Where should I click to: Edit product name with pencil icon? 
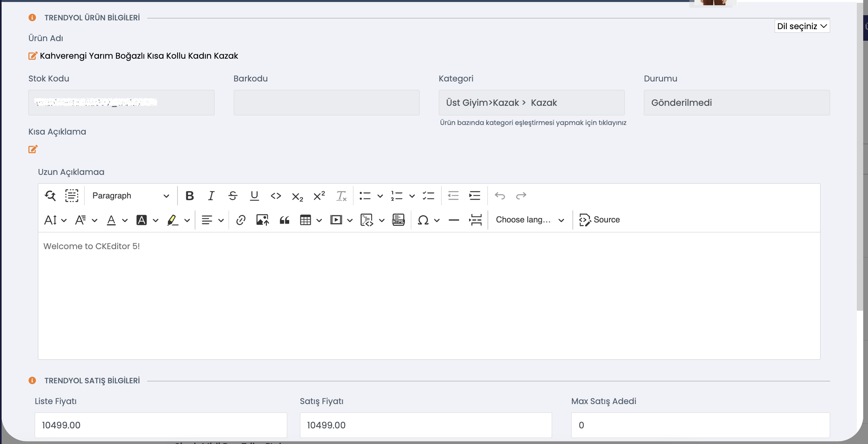click(x=33, y=56)
